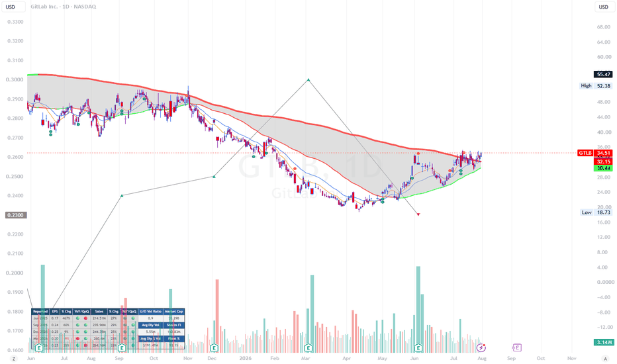Click the Market Cap header
617x364 pixels.
pyautogui.click(x=174, y=311)
